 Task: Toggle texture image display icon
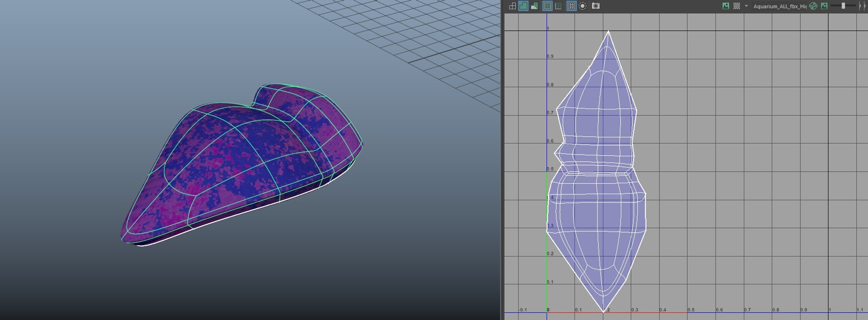tap(726, 6)
